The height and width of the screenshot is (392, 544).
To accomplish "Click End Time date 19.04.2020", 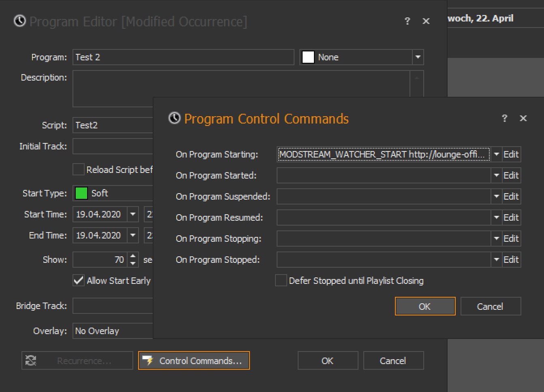I will pyautogui.click(x=100, y=235).
